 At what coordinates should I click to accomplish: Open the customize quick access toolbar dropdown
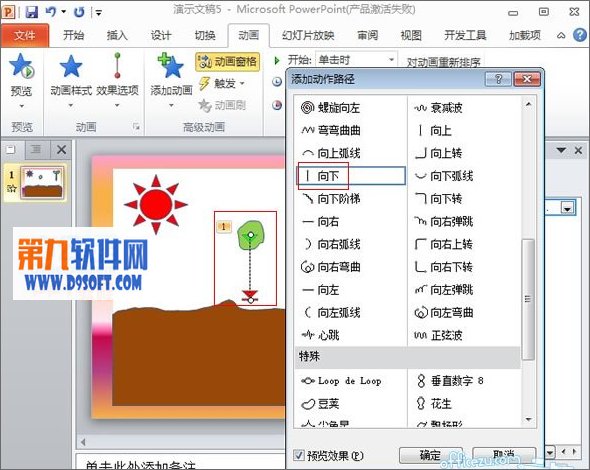click(98, 12)
